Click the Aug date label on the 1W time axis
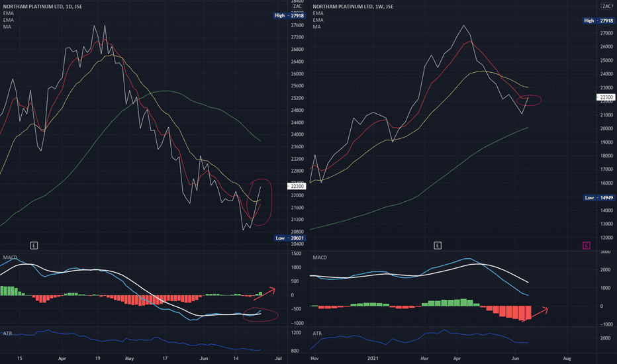This screenshot has width=617, height=364. tap(567, 359)
